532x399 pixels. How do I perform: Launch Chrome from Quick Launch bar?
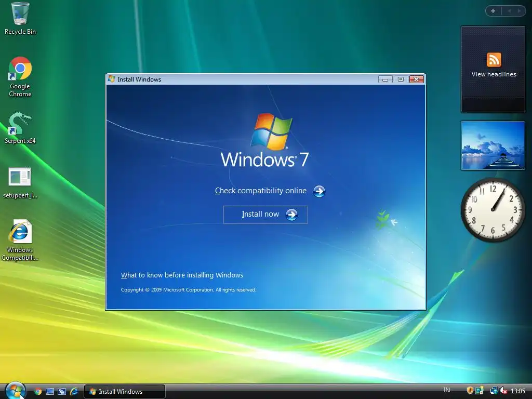click(38, 392)
